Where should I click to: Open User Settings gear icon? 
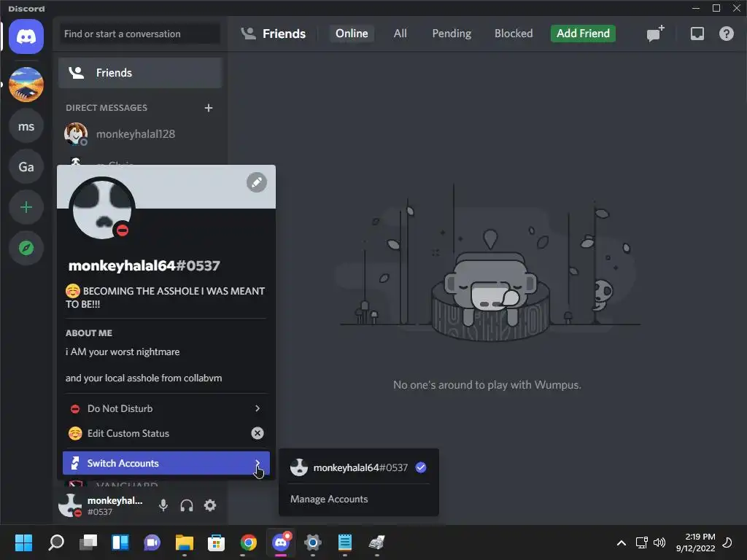[x=210, y=505]
